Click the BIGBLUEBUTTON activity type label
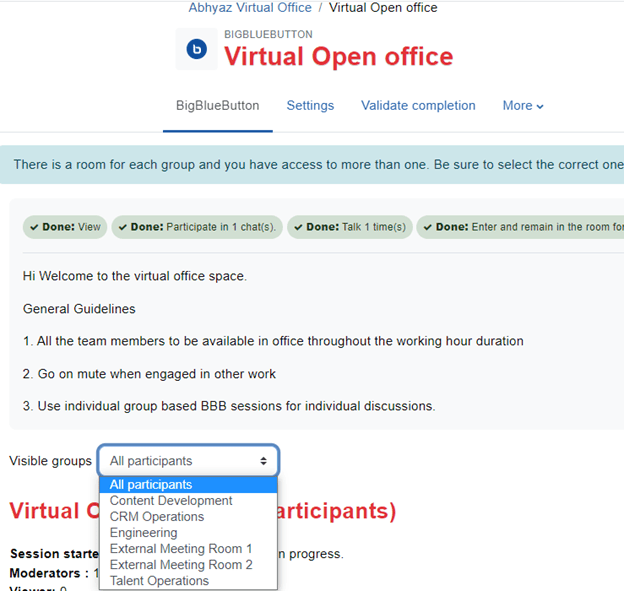Viewport: 624px width, 591px height. [x=268, y=34]
